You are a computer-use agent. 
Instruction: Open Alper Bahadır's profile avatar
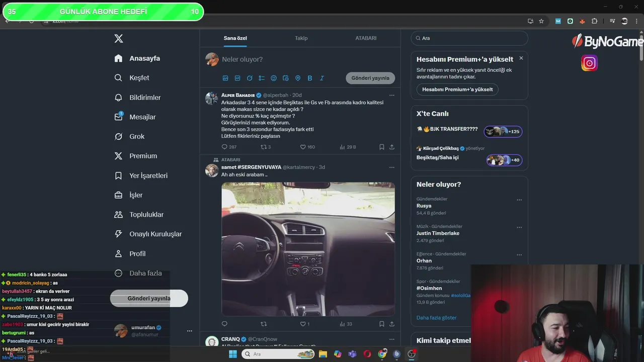(211, 98)
